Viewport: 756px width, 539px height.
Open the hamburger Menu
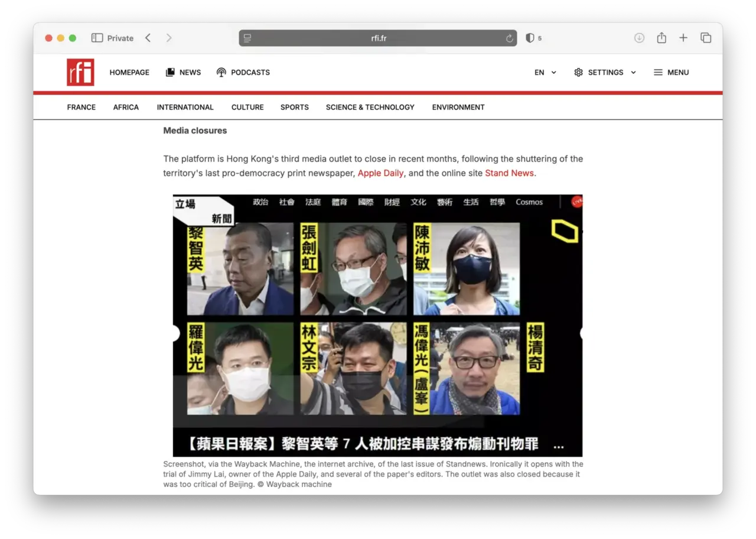[671, 72]
